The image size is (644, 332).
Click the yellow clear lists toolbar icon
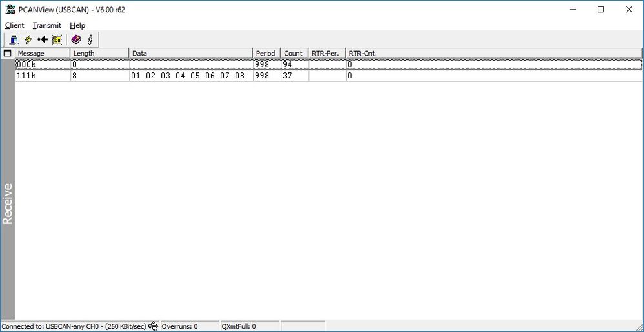(57, 39)
